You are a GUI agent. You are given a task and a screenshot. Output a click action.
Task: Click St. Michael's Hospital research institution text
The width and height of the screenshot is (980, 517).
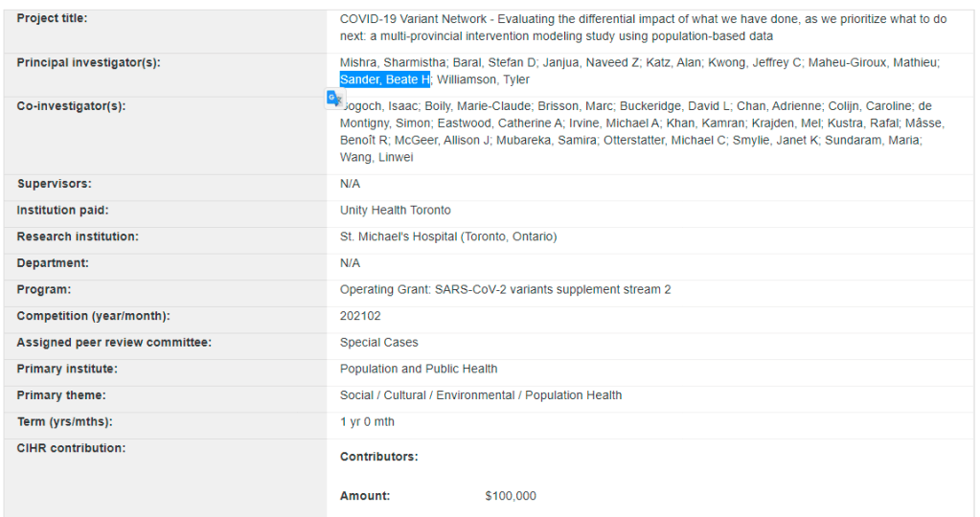tap(447, 236)
